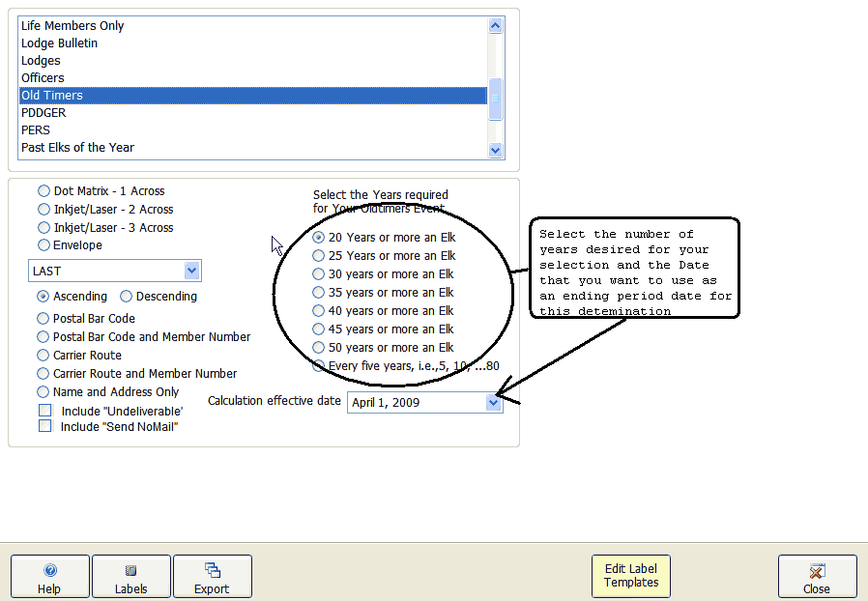Screen dimensions: 868x601
Task: Open Edit Label Templates
Action: [630, 576]
